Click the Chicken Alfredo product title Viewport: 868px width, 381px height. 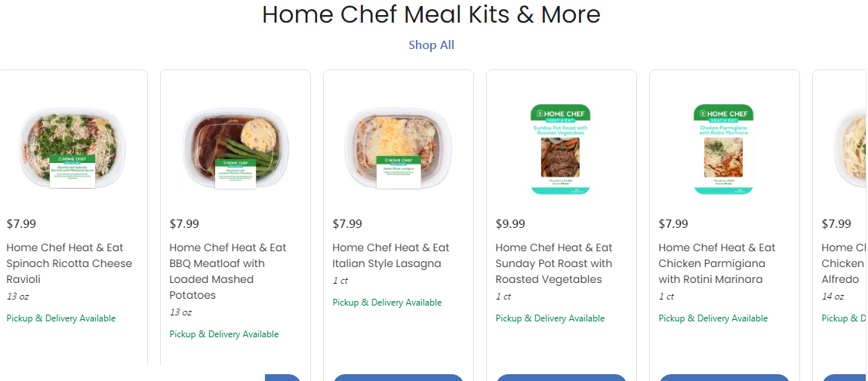tap(843, 263)
